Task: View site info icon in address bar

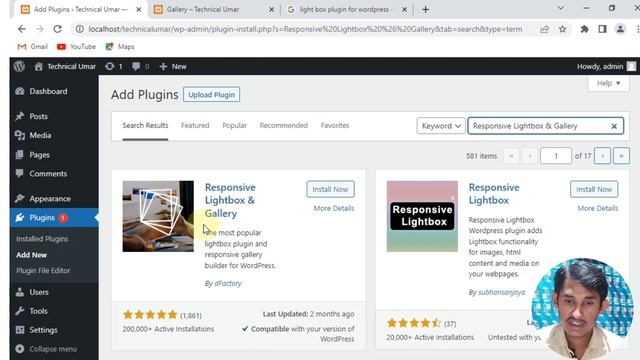Action: tap(80, 29)
